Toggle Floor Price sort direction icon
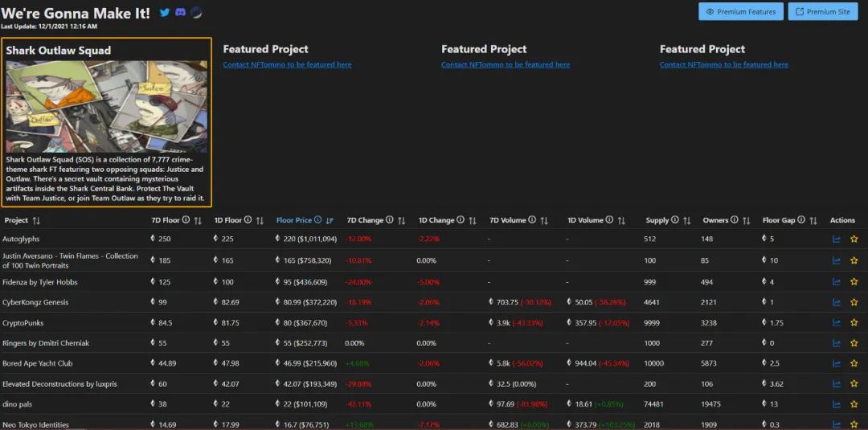The height and width of the screenshot is (430, 868). [x=330, y=221]
